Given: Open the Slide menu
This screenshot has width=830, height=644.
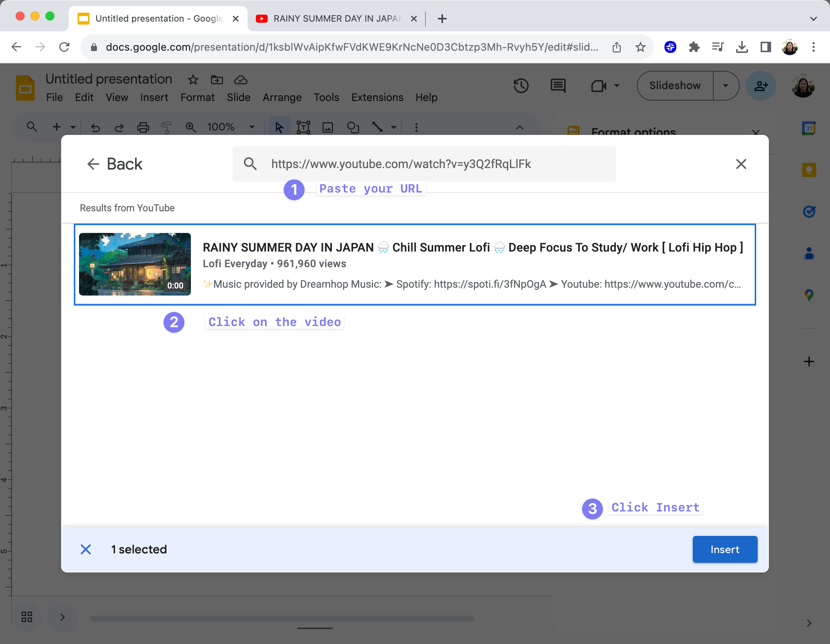Looking at the screenshot, I should [239, 97].
